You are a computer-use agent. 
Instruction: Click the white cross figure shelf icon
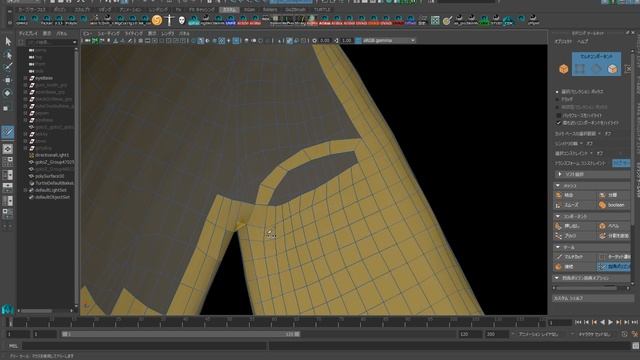[170, 20]
